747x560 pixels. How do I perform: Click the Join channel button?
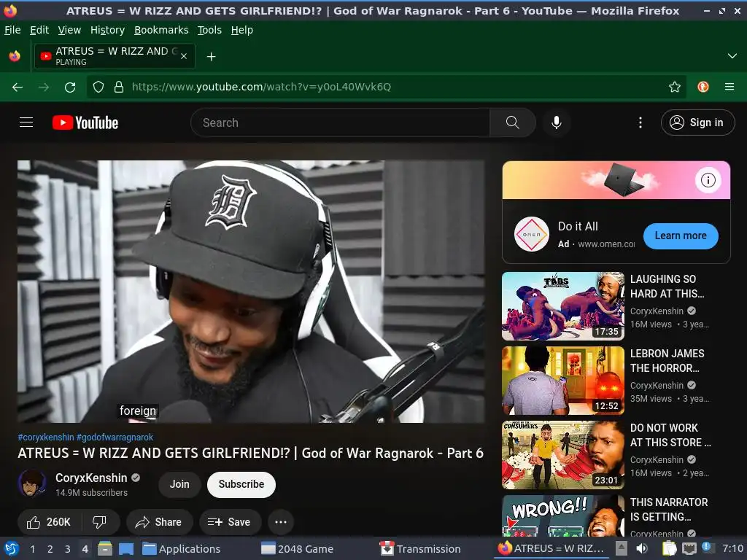click(179, 484)
